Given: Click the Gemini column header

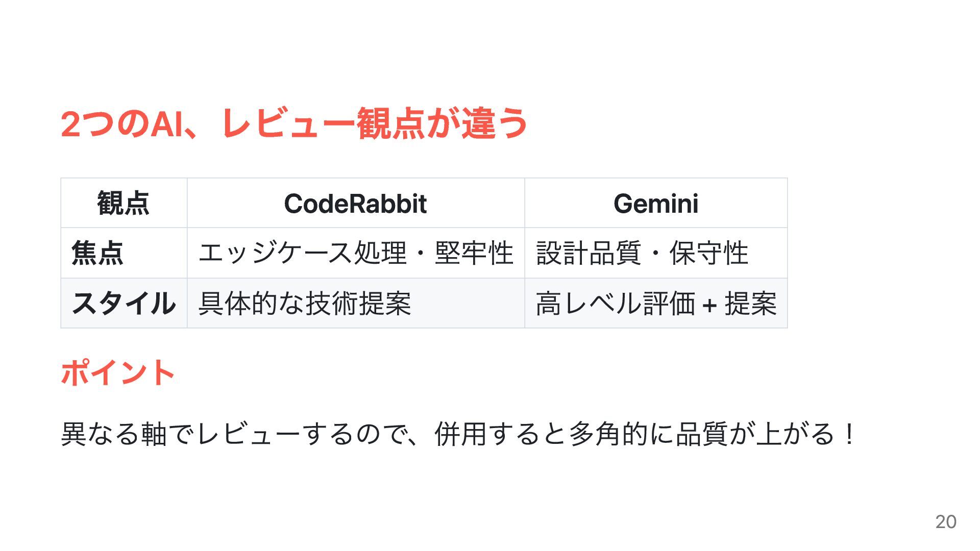Looking at the screenshot, I should [x=656, y=203].
